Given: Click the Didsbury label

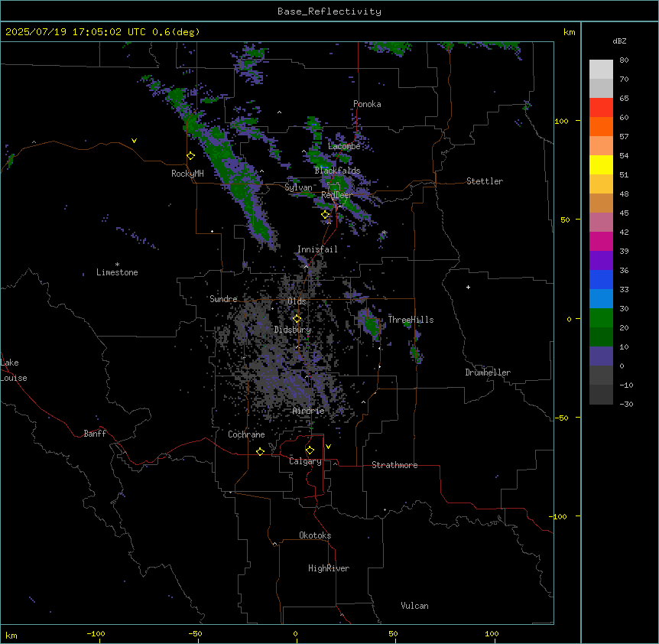Looking at the screenshot, I should click(x=293, y=330).
